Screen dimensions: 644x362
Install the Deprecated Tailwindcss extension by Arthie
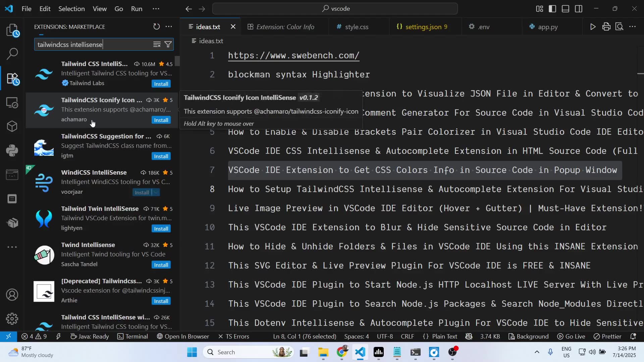pyautogui.click(x=161, y=301)
